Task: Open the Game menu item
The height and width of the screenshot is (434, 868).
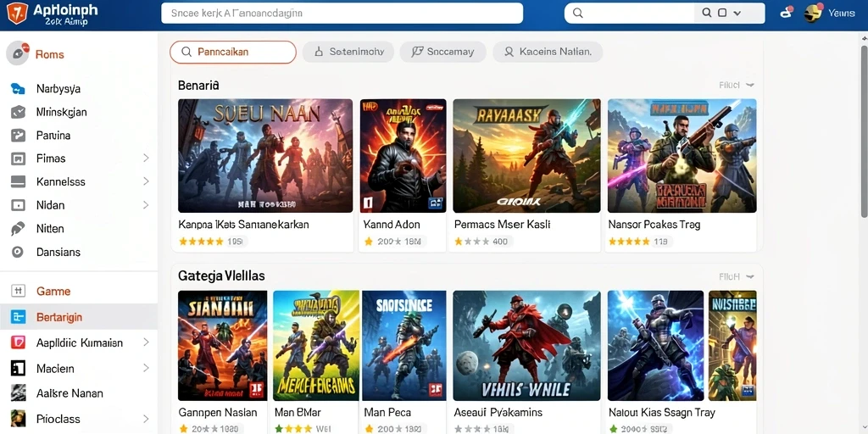Action: pyautogui.click(x=53, y=292)
